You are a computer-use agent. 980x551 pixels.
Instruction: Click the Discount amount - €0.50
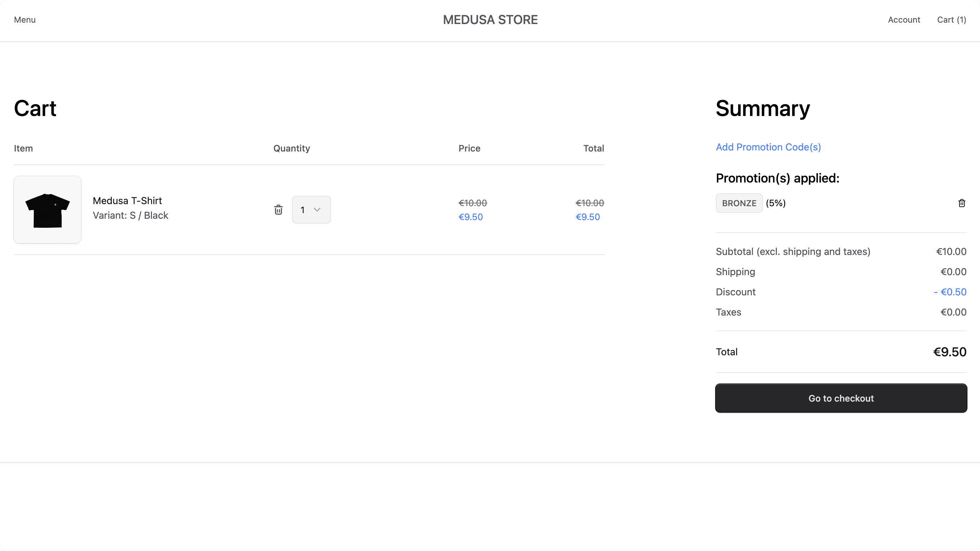950,292
